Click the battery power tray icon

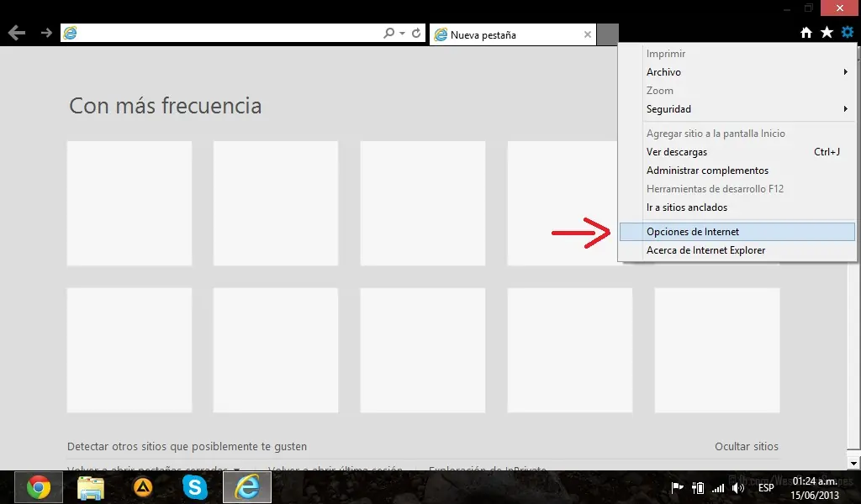pos(698,487)
